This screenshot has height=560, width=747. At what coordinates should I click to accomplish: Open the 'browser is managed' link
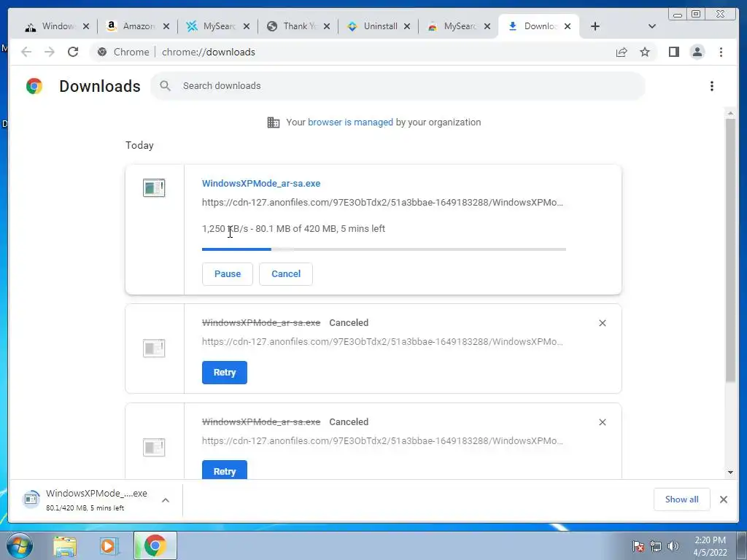coord(350,122)
